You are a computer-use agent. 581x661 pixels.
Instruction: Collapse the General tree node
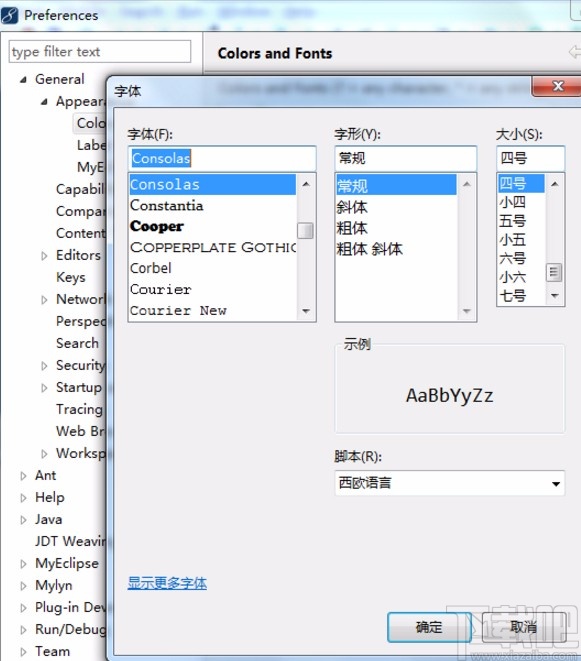23,79
